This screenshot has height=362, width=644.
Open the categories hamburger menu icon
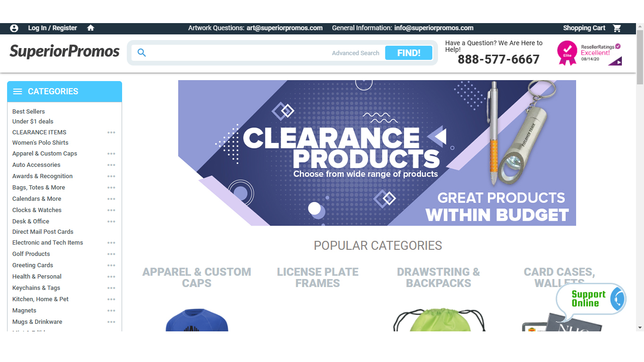click(x=17, y=91)
